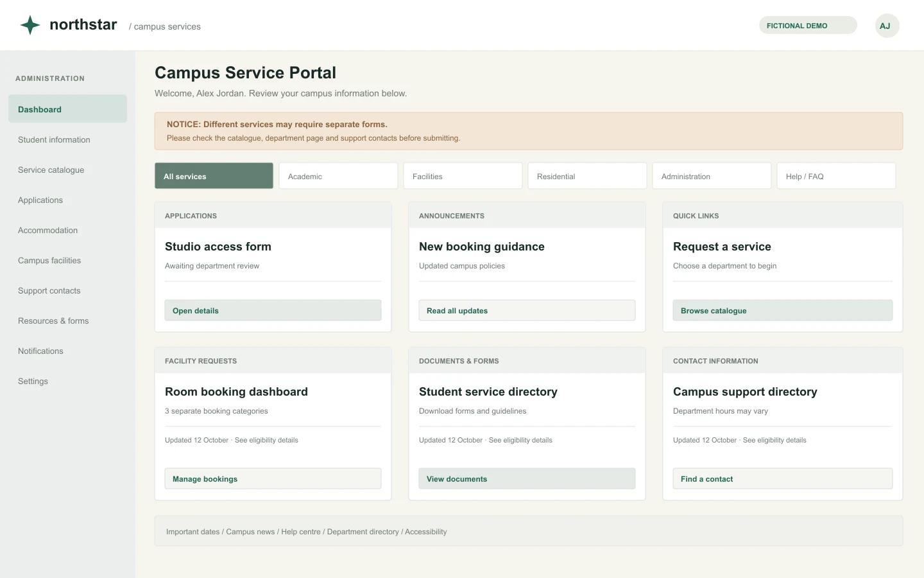Open the Important dates footer link
The width and height of the screenshot is (924, 578).
[x=193, y=532]
